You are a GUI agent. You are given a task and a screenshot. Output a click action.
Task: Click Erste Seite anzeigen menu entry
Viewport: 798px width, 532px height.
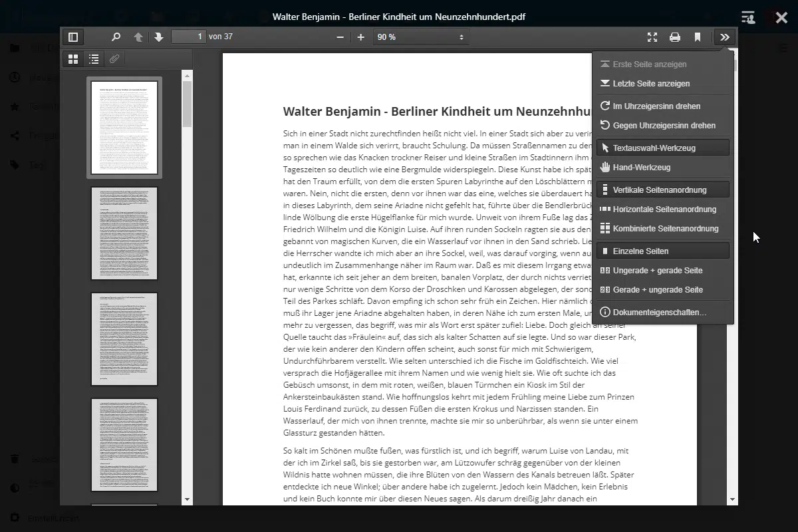663,65
